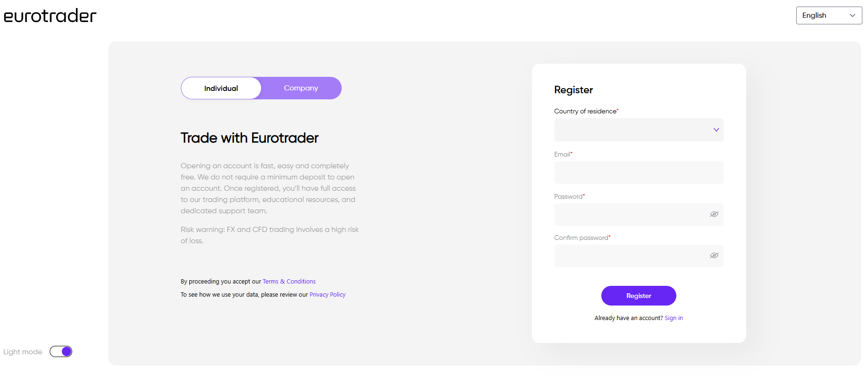Screen dimensions: 868x388
Task: Click the eurotrader logo
Action: 50,16
